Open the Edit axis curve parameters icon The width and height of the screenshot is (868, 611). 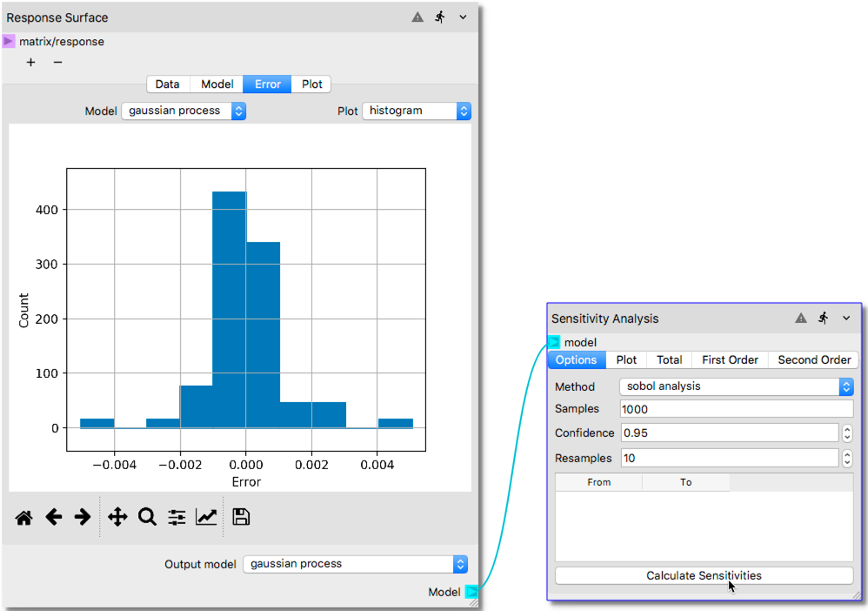pyautogui.click(x=206, y=517)
